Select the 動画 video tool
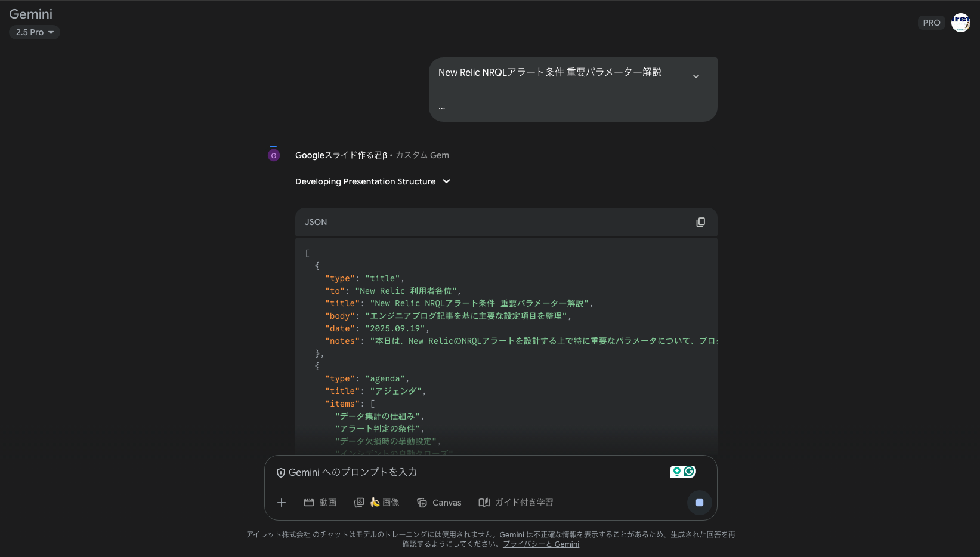This screenshot has width=980, height=557. [320, 503]
